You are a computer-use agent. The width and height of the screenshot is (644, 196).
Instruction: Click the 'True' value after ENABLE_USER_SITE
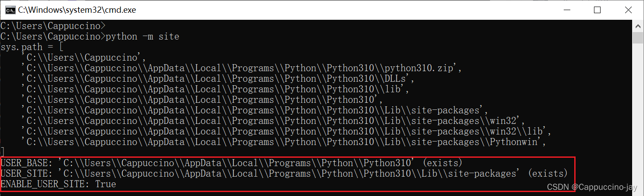click(106, 184)
